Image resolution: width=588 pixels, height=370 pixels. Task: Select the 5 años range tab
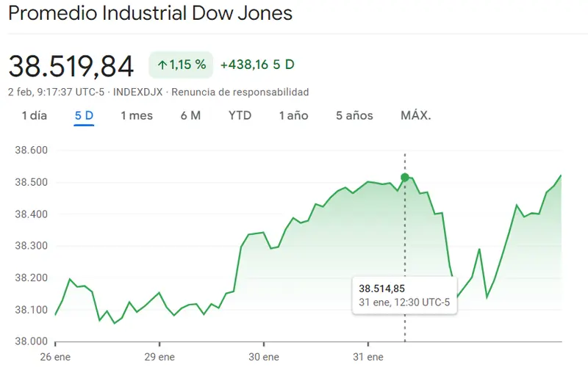click(x=354, y=115)
